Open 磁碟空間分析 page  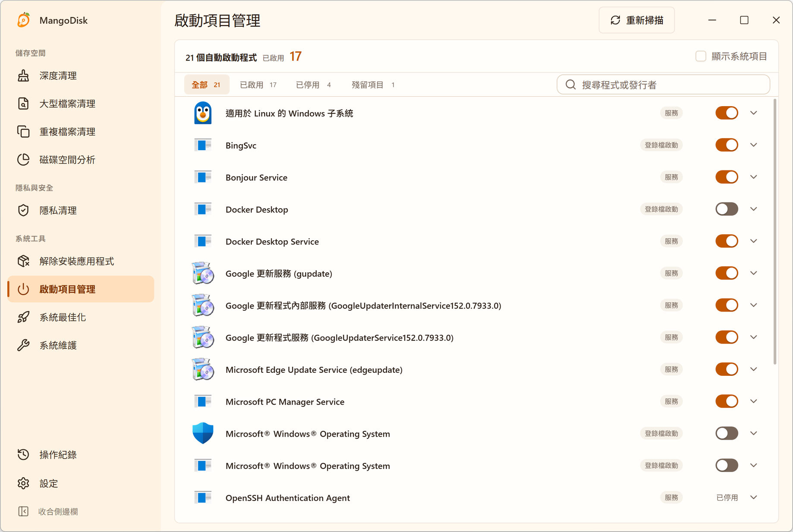click(81, 160)
